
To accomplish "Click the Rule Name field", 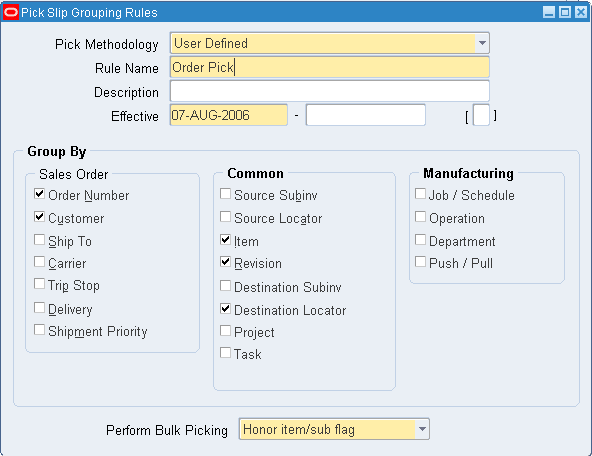I will pos(330,67).
